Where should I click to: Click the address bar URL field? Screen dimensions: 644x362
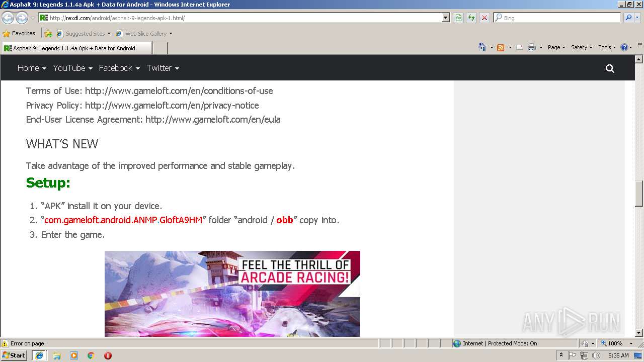click(x=244, y=18)
